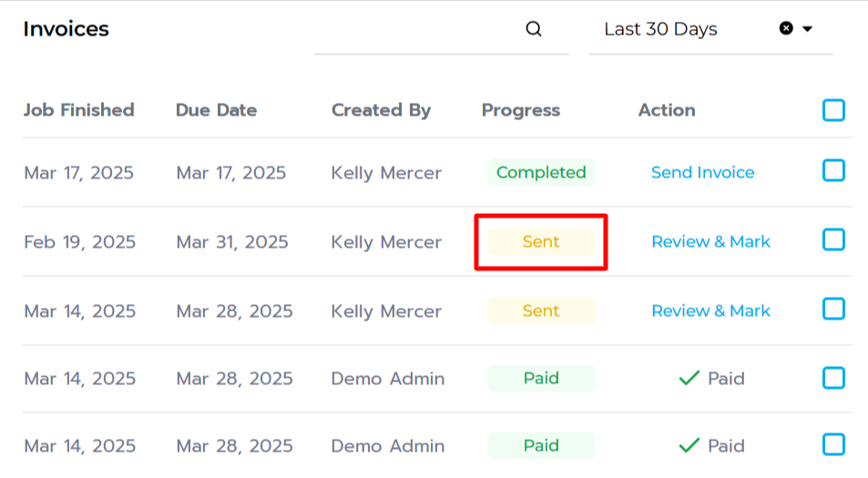Image resolution: width=868 pixels, height=478 pixels.
Task: Open Review & Mark for Mar 31 invoice
Action: (710, 242)
